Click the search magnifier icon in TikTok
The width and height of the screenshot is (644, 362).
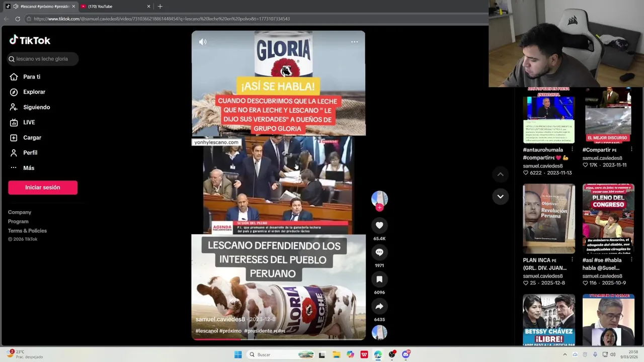tap(11, 59)
